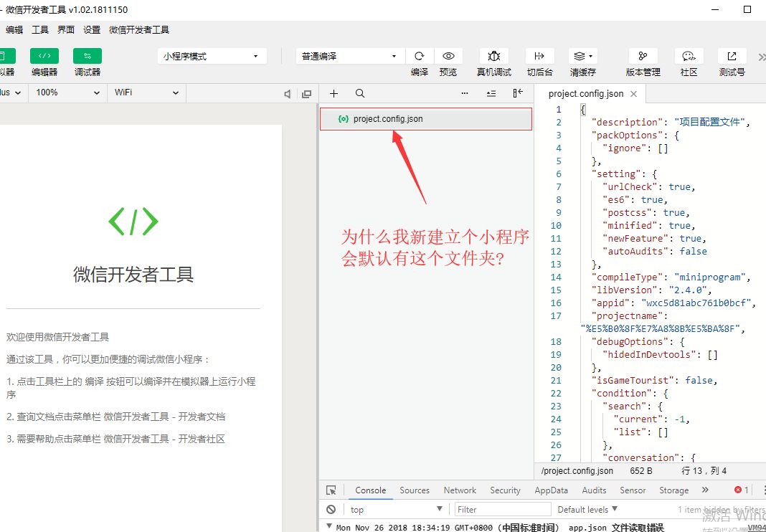Image resolution: width=766 pixels, height=532 pixels.
Task: Switch to the Audits tab
Action: [594, 490]
